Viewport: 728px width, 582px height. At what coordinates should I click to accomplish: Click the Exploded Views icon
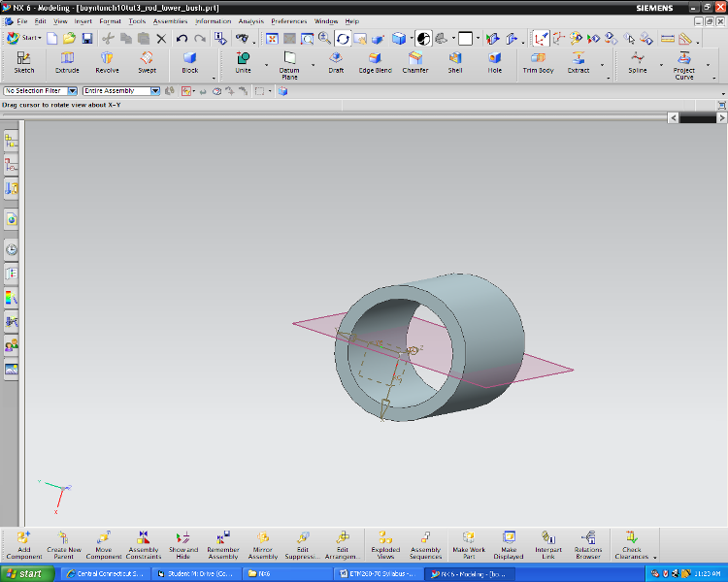tap(385, 543)
